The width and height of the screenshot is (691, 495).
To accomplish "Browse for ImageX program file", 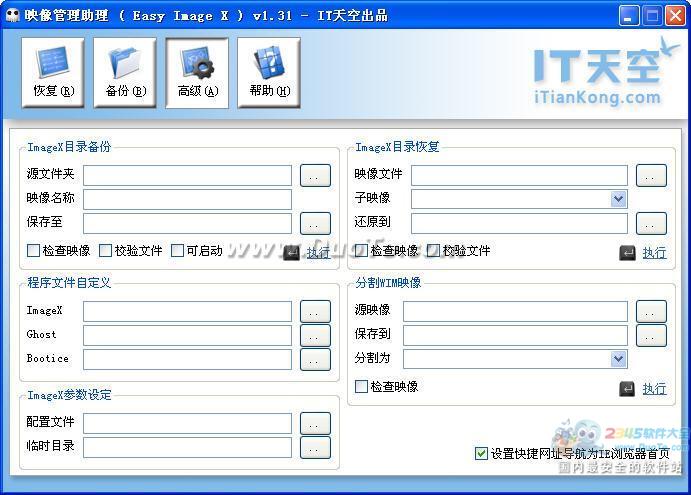I will 315,311.
